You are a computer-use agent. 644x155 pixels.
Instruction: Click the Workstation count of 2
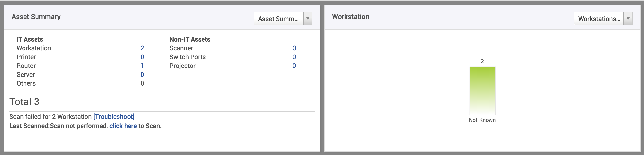click(x=142, y=48)
